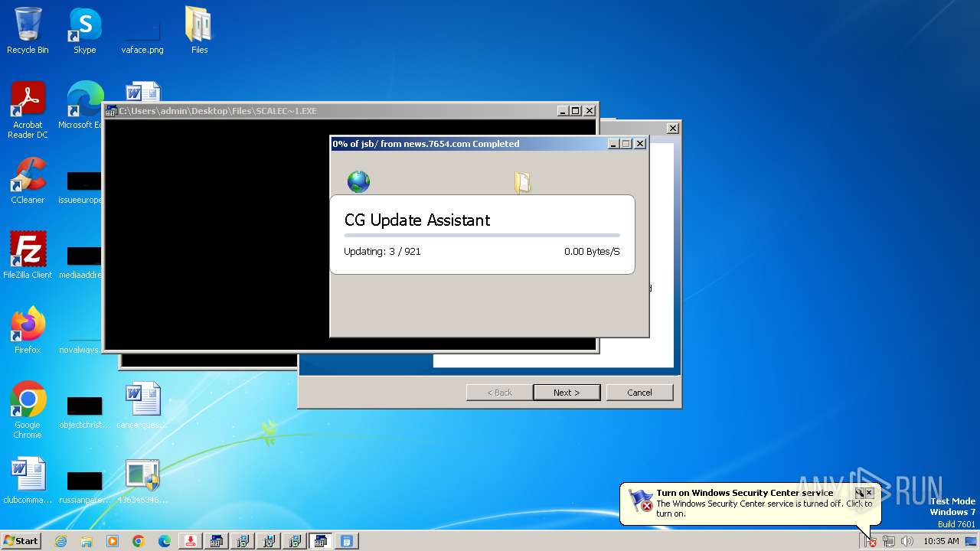980x551 pixels.
Task: Close the news.7654.com download dialog
Action: [640, 144]
